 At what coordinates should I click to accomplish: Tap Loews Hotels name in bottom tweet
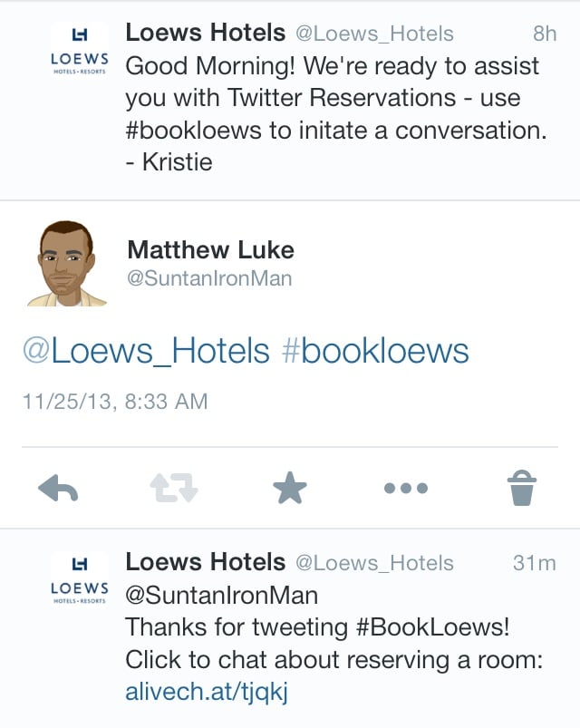pos(205,563)
